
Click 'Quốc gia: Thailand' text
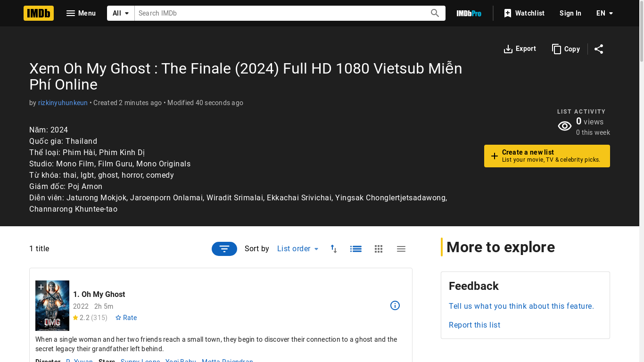(x=63, y=141)
